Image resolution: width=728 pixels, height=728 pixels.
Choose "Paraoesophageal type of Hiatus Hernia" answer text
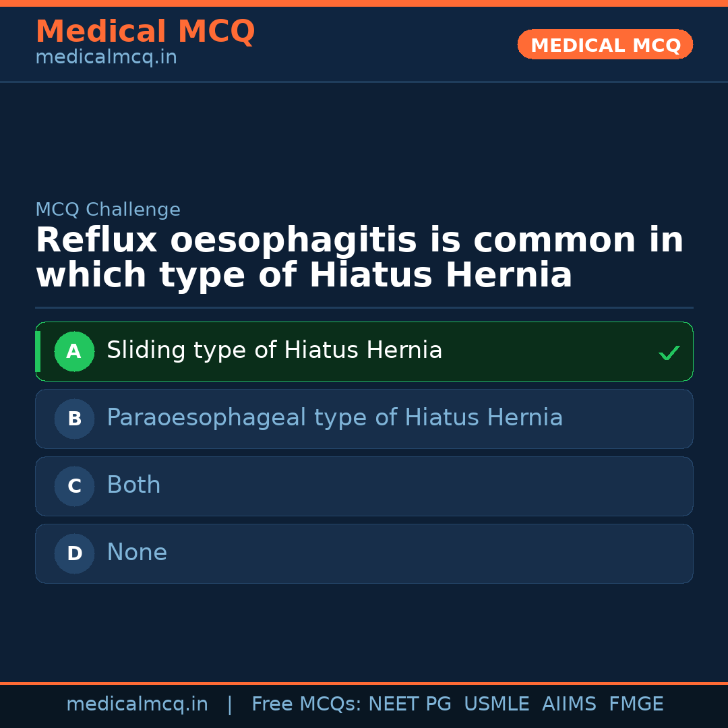[334, 418]
